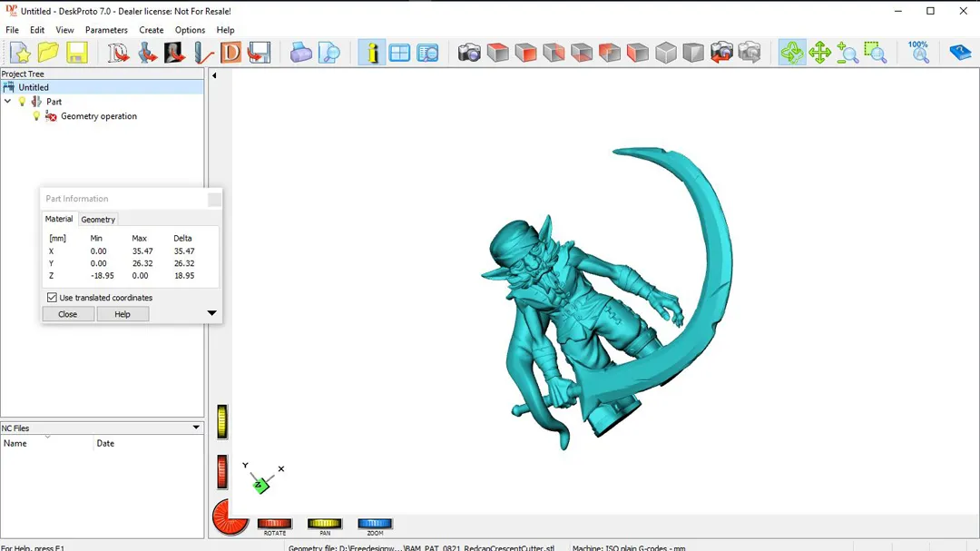Switch to the Geometry tab

pos(98,220)
